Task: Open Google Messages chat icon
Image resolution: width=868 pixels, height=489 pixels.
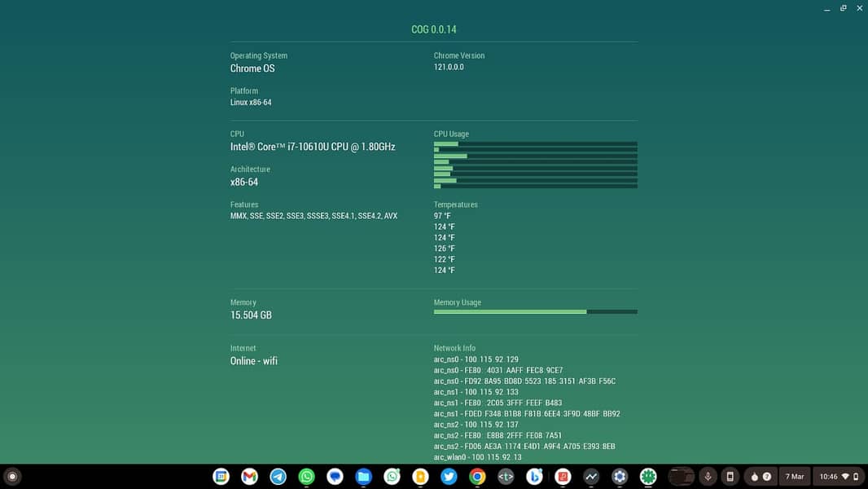Action: (x=335, y=477)
